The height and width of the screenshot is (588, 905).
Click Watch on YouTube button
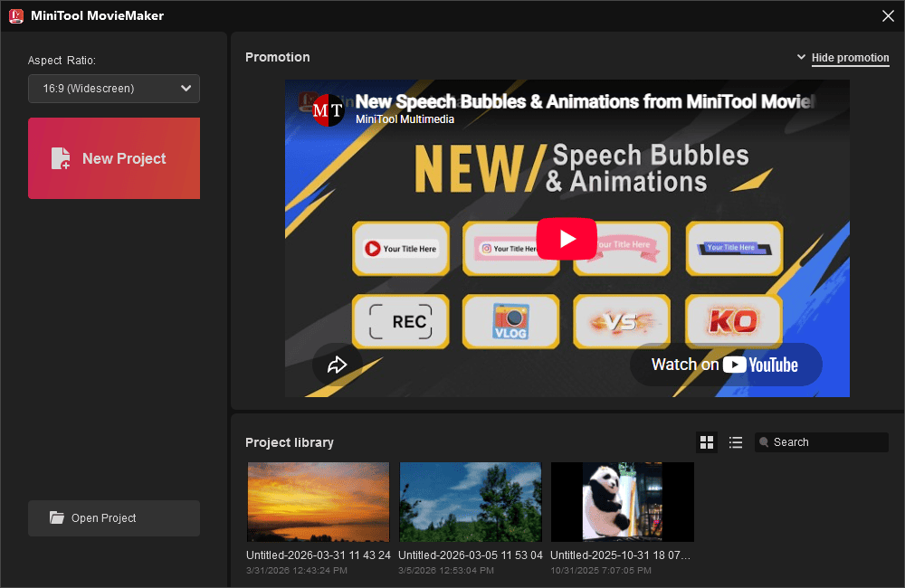(726, 365)
